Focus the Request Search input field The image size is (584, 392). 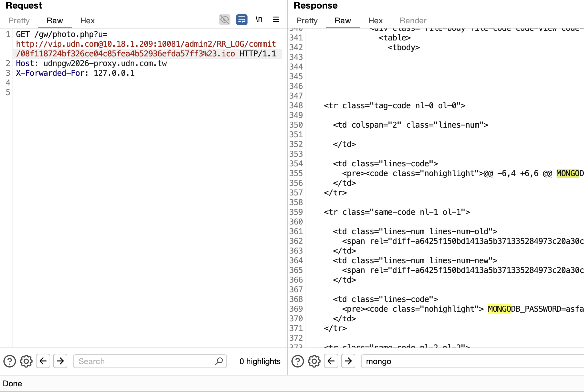[x=150, y=361]
